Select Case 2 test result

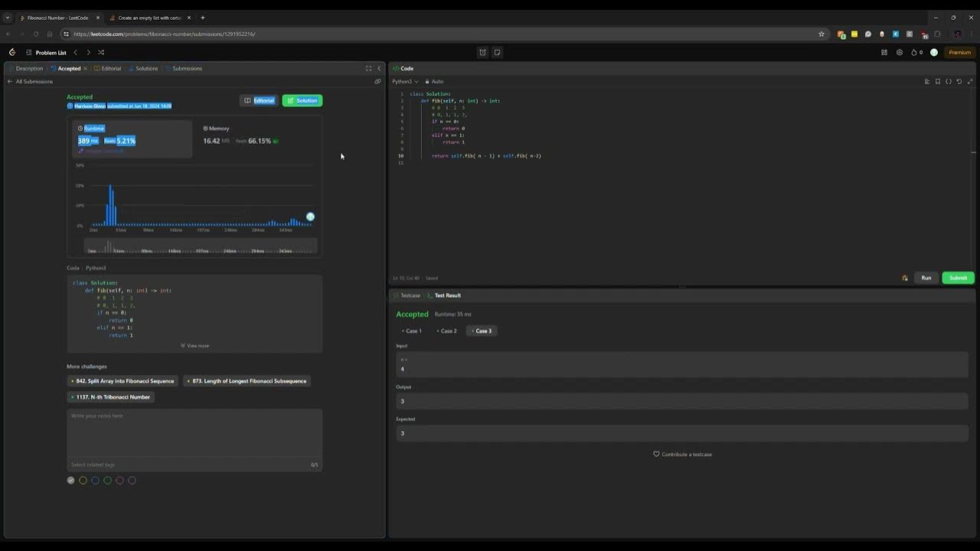pyautogui.click(x=447, y=331)
